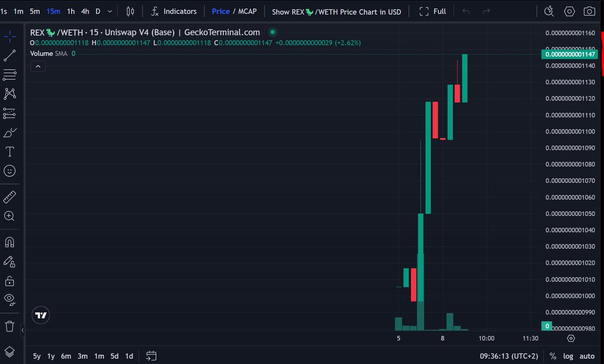Screen dimensions: 604x364
Task: Click the latest green candle
Action: pos(465,78)
